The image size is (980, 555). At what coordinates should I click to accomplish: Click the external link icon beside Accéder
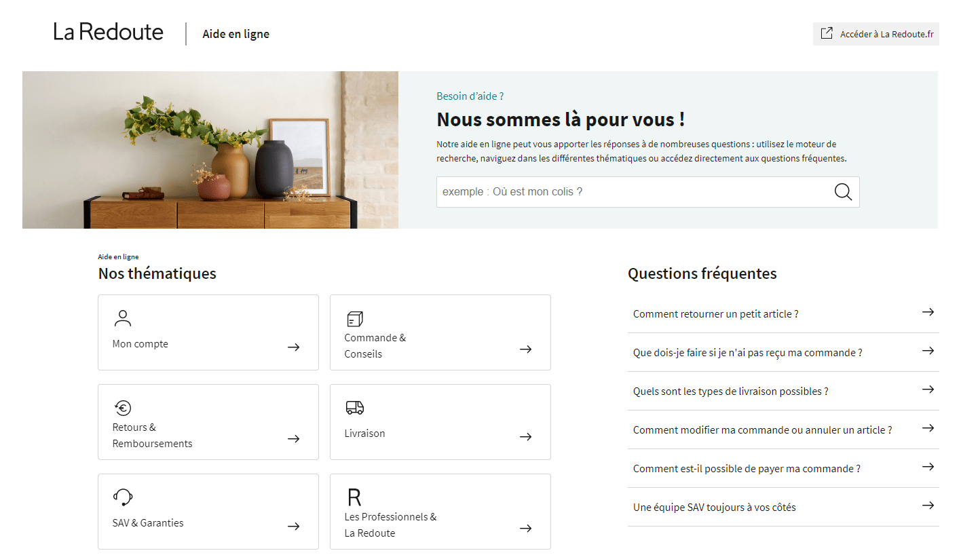(827, 34)
